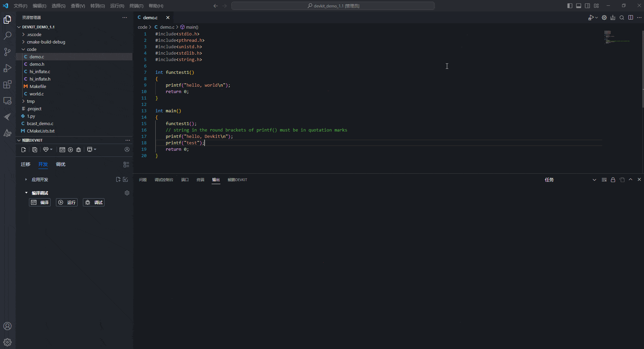
Task: Open the Search view in activity bar
Action: coord(7,35)
